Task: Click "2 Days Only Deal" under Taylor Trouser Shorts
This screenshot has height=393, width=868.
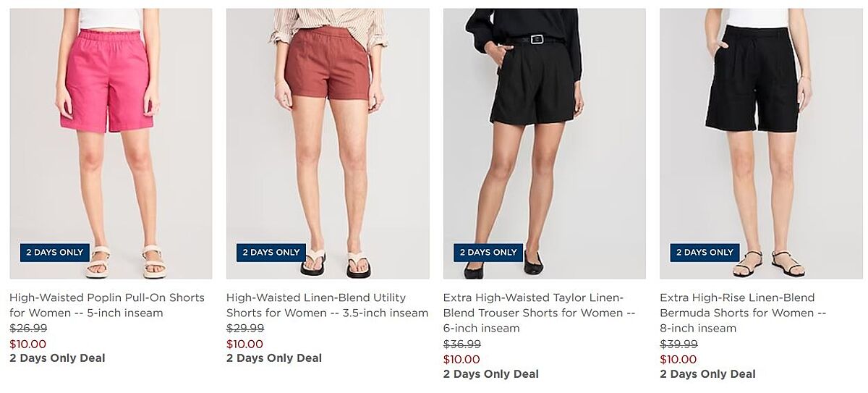Action: click(x=490, y=374)
